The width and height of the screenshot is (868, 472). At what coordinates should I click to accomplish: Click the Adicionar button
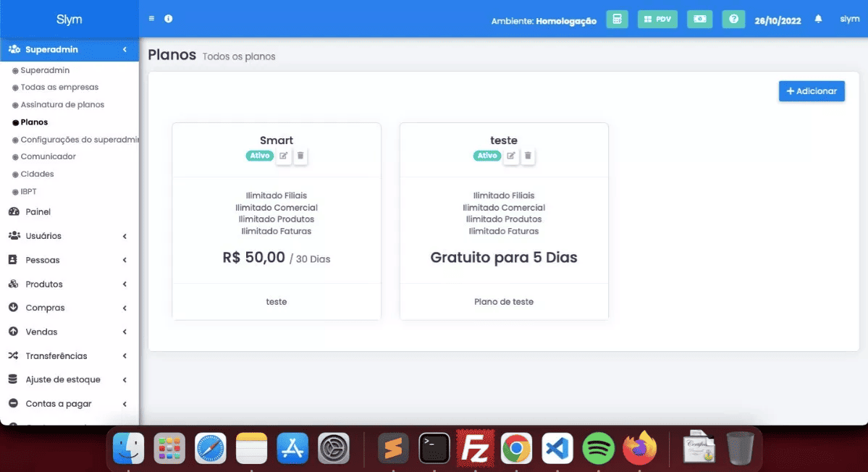[x=811, y=90]
